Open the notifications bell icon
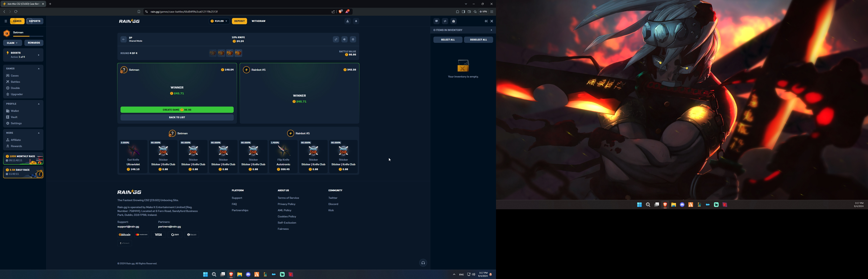Viewport: 868px width, 279px height. (x=356, y=21)
